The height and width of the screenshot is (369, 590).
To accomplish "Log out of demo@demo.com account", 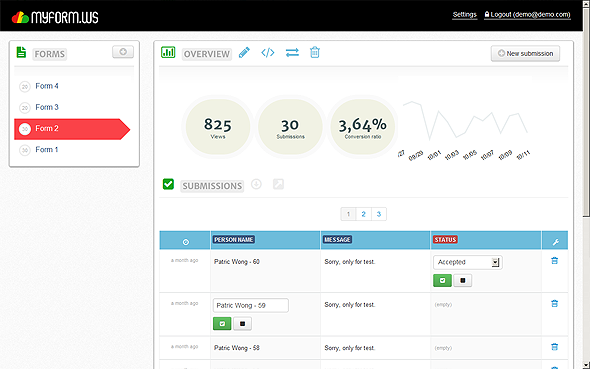I will tap(527, 15).
